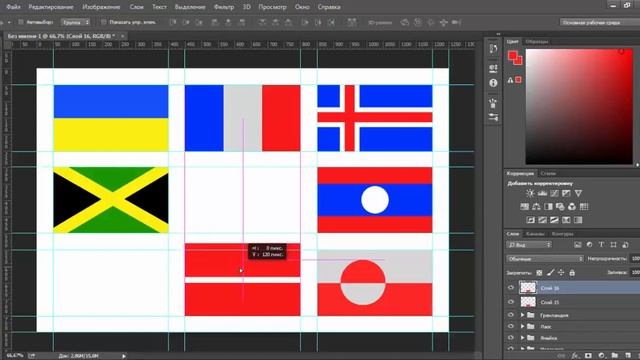
Task: Open the tool presets panel icon
Action: pyautogui.click(x=493, y=118)
